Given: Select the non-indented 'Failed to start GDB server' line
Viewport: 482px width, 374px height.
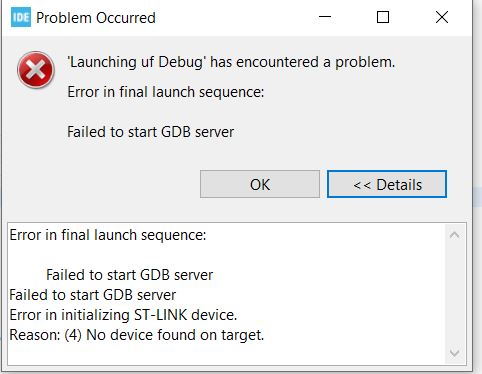Looking at the screenshot, I should pyautogui.click(x=92, y=295).
